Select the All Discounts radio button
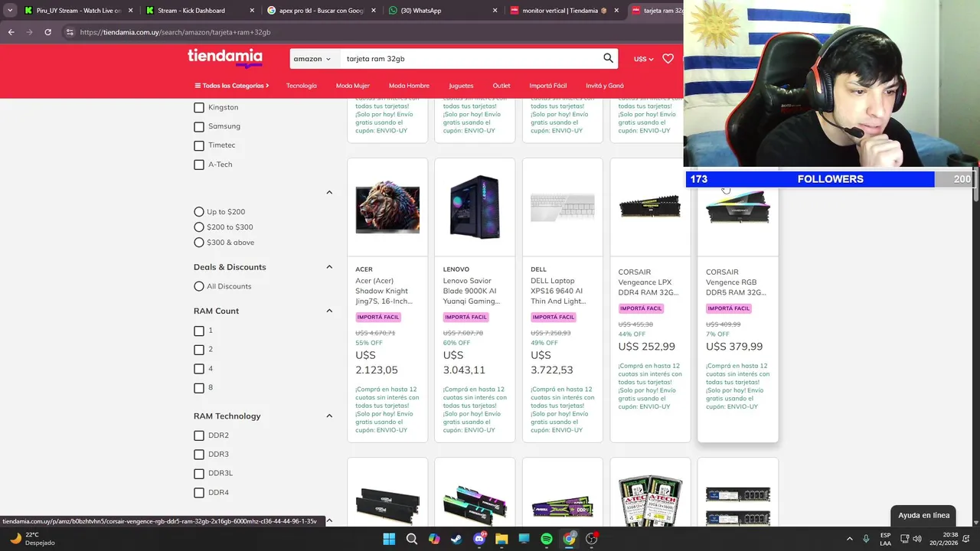 (x=199, y=286)
